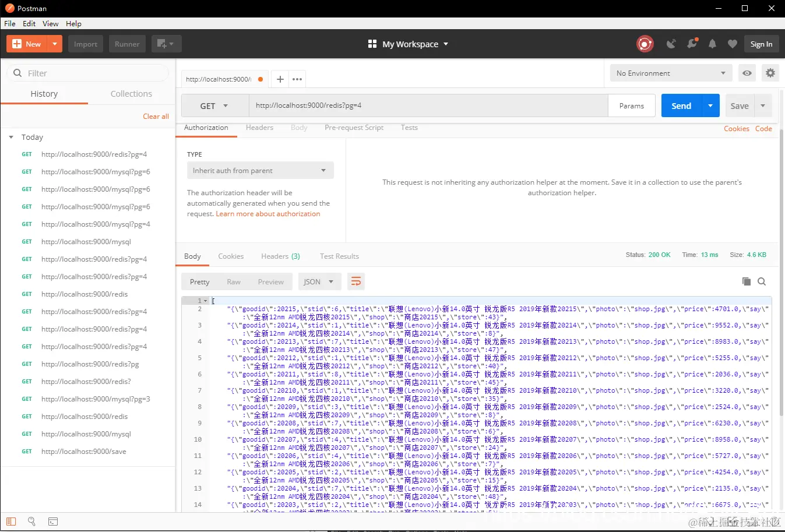
Task: Open the Edit menu
Action: pos(29,24)
